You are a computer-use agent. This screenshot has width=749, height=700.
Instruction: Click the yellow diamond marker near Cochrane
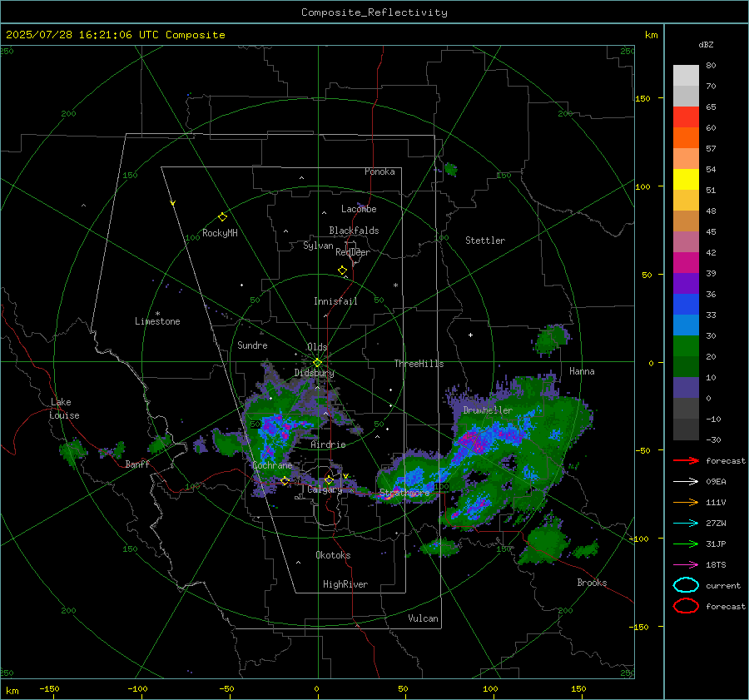285,481
